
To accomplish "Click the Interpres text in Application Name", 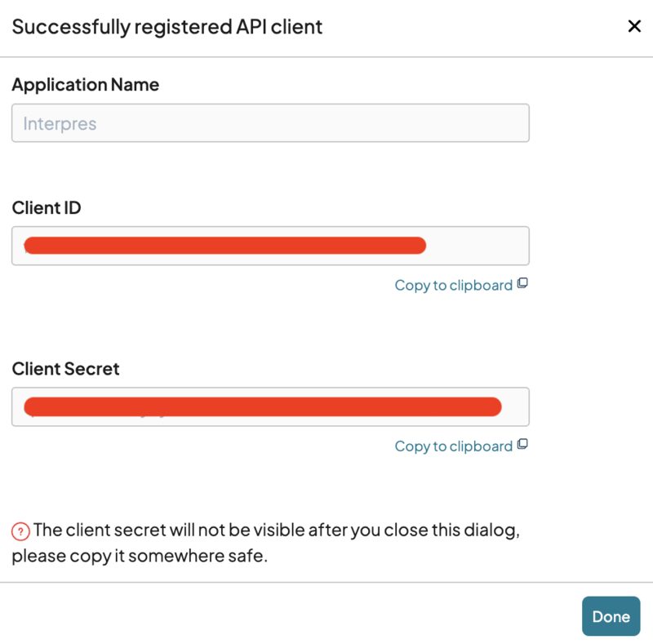I will click(60, 124).
